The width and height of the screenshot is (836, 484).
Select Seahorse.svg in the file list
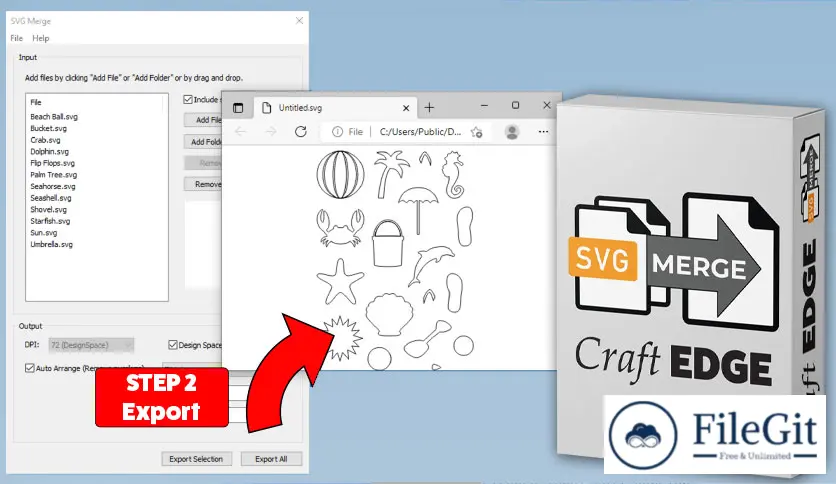tap(53, 187)
